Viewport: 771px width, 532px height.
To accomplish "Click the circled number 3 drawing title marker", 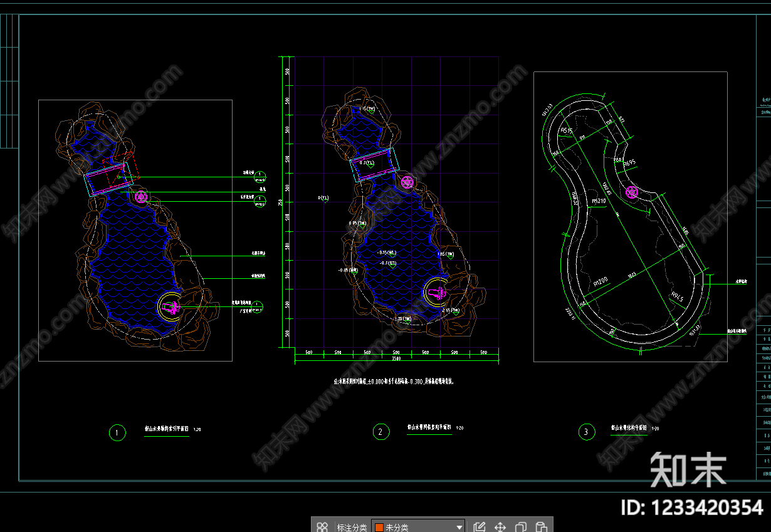I will 585,432.
